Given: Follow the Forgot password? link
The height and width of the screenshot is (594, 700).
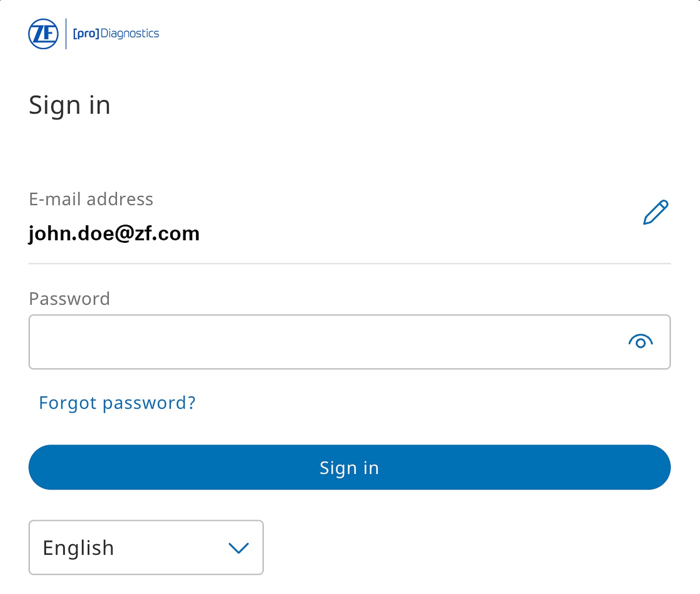Looking at the screenshot, I should point(117,403).
